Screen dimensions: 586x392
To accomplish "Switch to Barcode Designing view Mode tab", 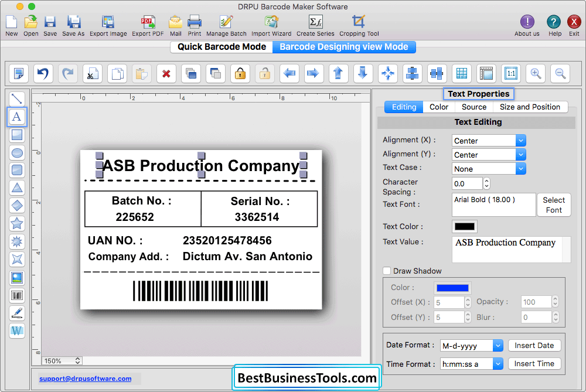I will [344, 47].
